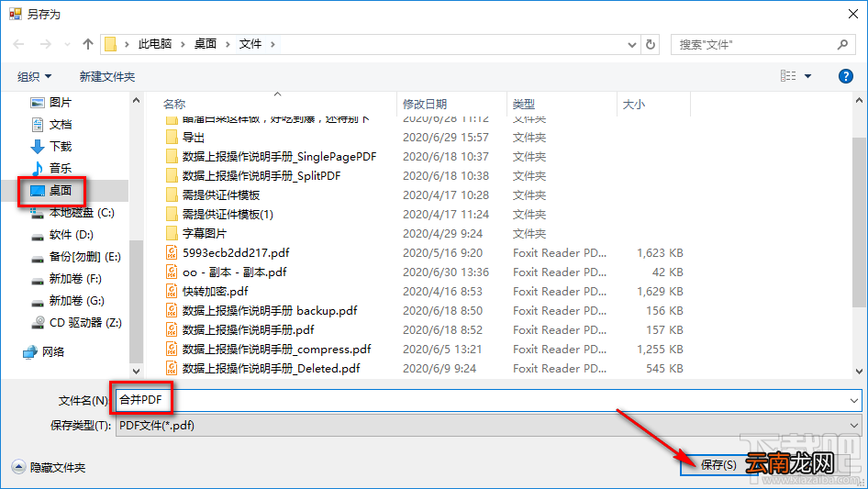This screenshot has height=489, width=868.
Task: Expand the chevron after 此电脑 in path
Action: click(183, 44)
